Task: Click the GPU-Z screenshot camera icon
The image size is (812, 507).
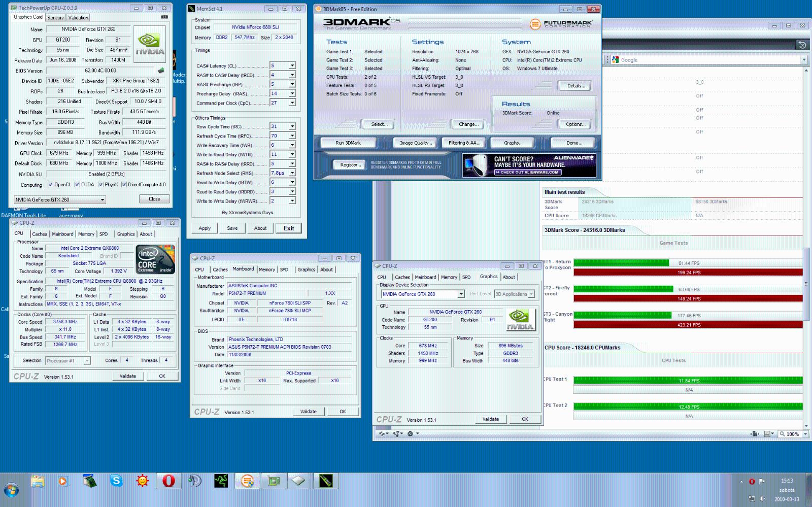Action: click(x=164, y=17)
